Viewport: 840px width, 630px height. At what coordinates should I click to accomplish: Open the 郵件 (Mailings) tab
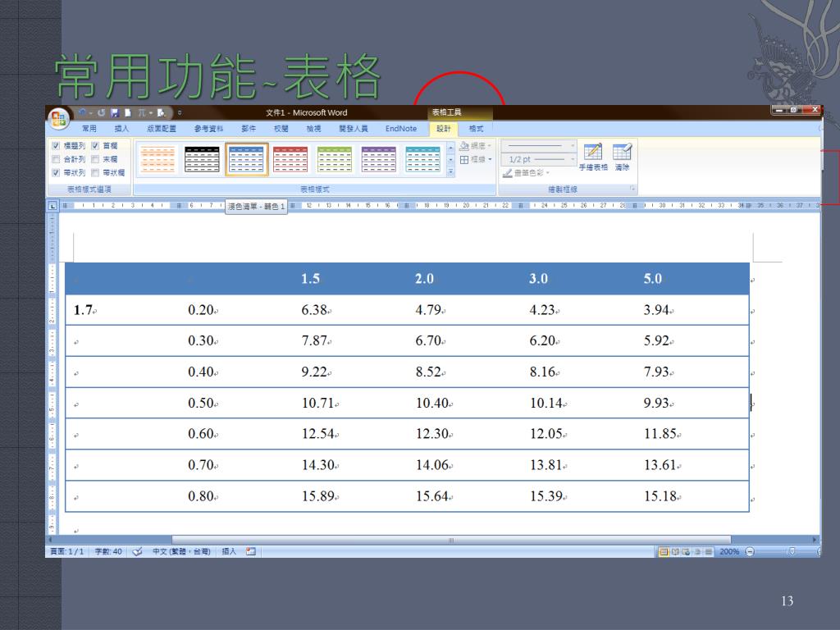click(x=249, y=129)
